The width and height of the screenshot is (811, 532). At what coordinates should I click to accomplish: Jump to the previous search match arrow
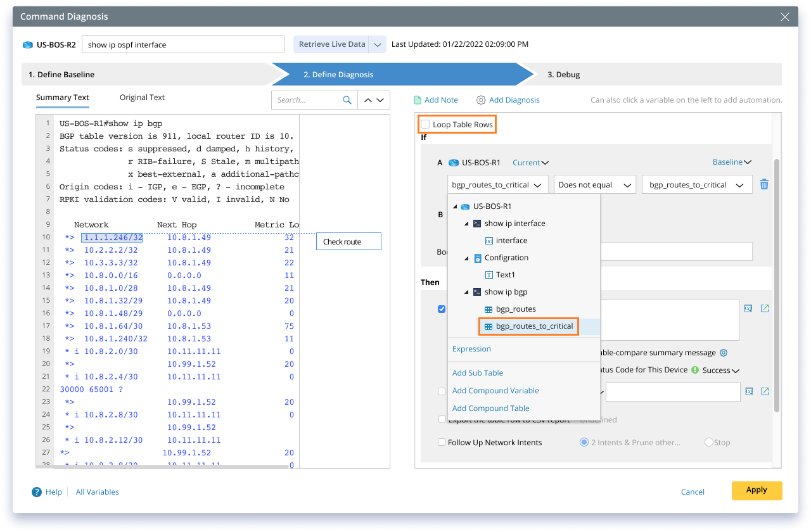(x=368, y=100)
